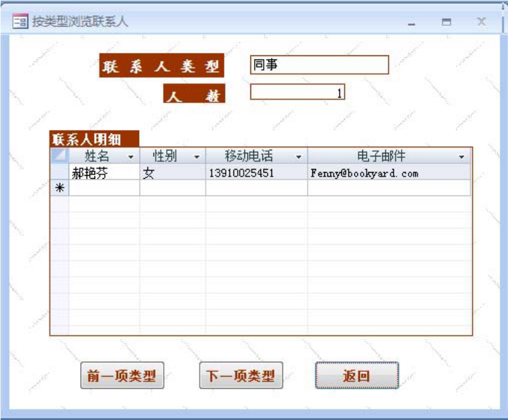The height and width of the screenshot is (420, 508).
Task: Click the datasheet select-all corner box
Action: coord(60,156)
